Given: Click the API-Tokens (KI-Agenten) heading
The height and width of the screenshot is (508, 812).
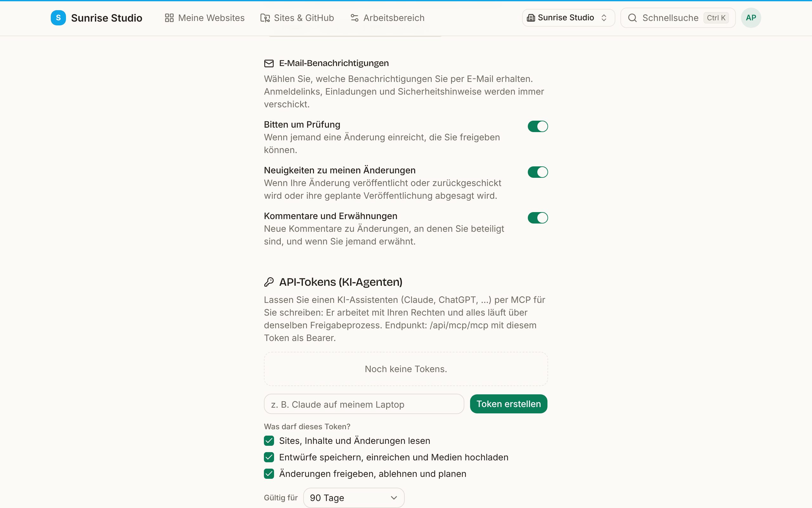Looking at the screenshot, I should pos(341,282).
